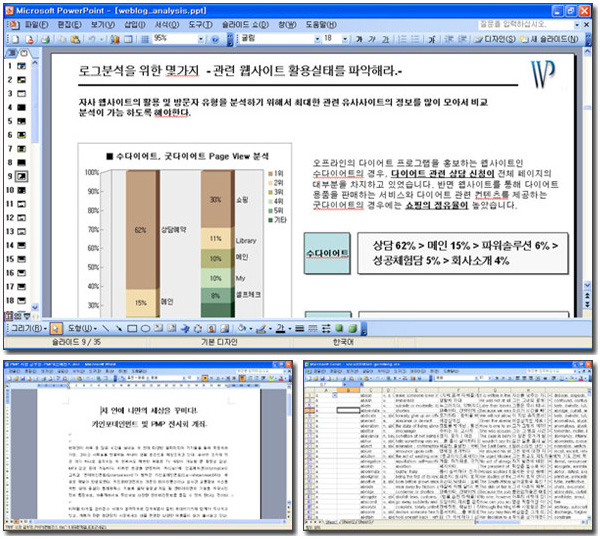Open the 삽입(I) menu
The image size is (600, 539).
135,25
